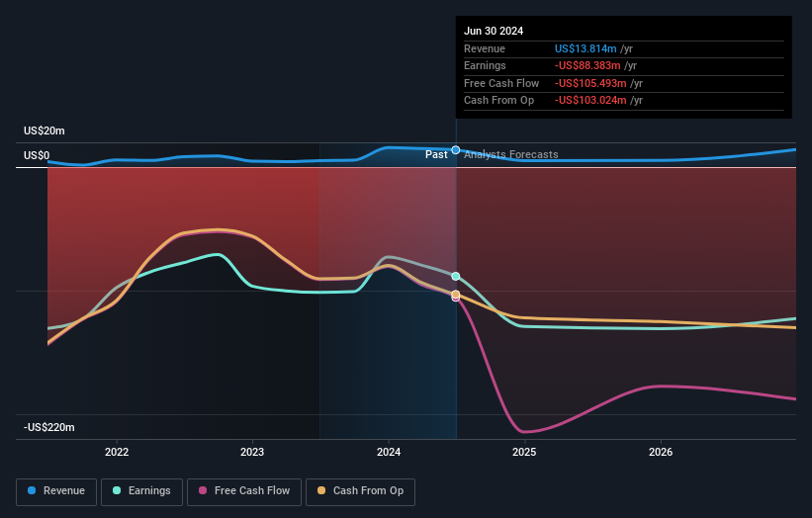Click the 2022 x-axis label
812x518 pixels.
coord(117,452)
